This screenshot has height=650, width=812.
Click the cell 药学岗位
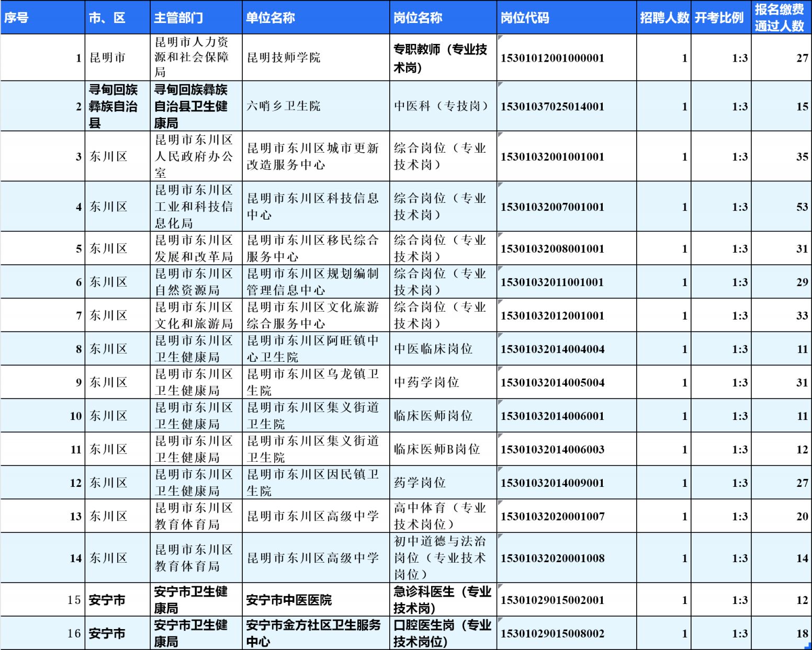pyautogui.click(x=443, y=483)
